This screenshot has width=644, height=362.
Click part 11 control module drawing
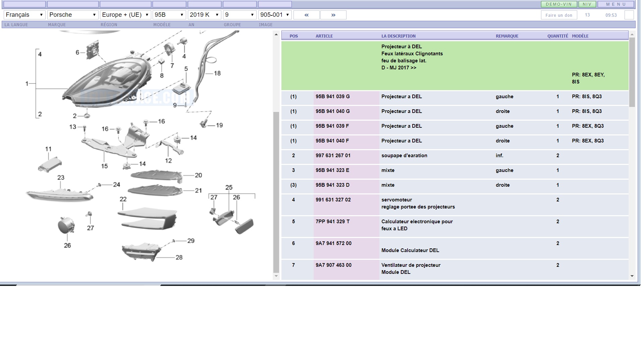click(x=50, y=164)
